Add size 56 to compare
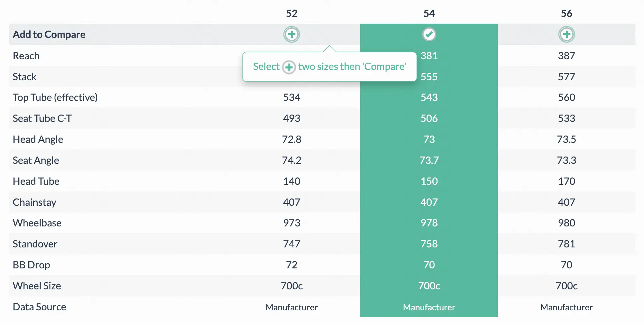This screenshot has height=325, width=644. (x=566, y=34)
